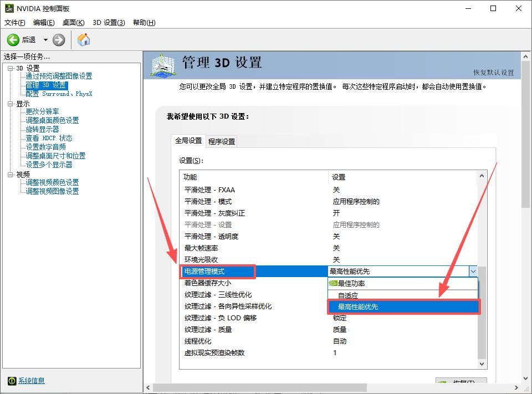Click the horizontal scrollbar left arrow
Viewport: 532px width, 394px height.
click(x=148, y=387)
